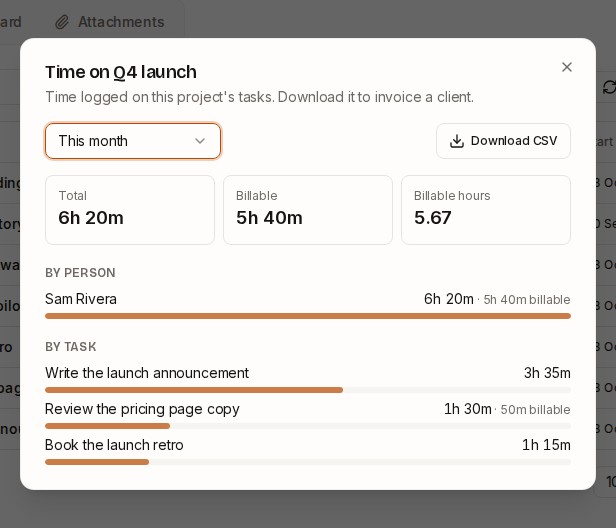Click the dialog's subtitle about invoicing a client
Screen dimensions: 616x528
[259, 97]
